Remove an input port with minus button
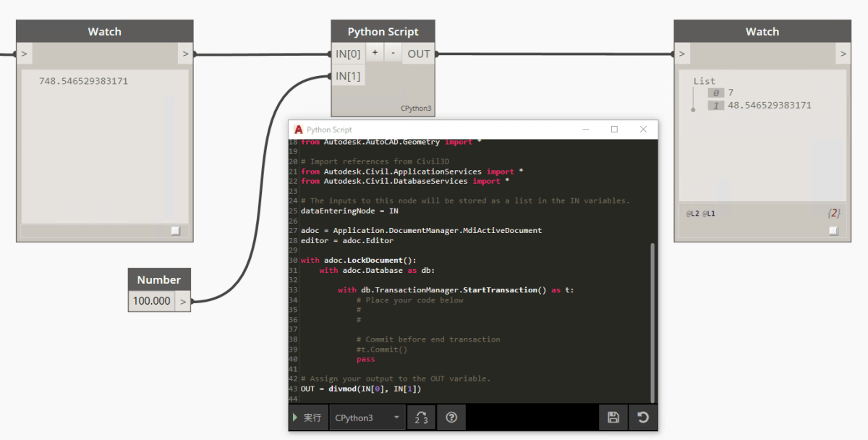 click(x=393, y=53)
